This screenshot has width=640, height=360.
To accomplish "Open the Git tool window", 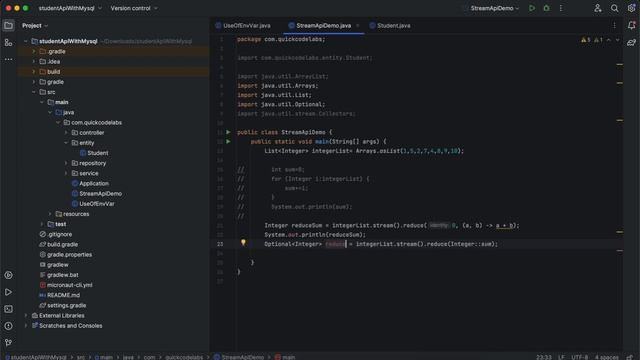I will click(x=8, y=343).
